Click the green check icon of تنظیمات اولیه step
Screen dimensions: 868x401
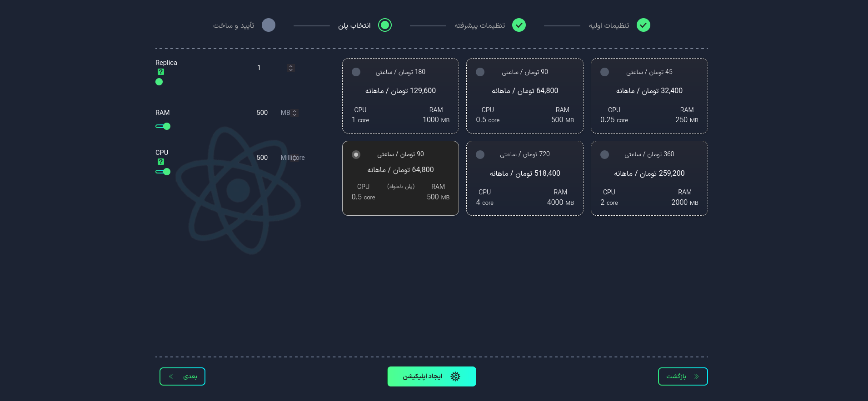coord(644,25)
